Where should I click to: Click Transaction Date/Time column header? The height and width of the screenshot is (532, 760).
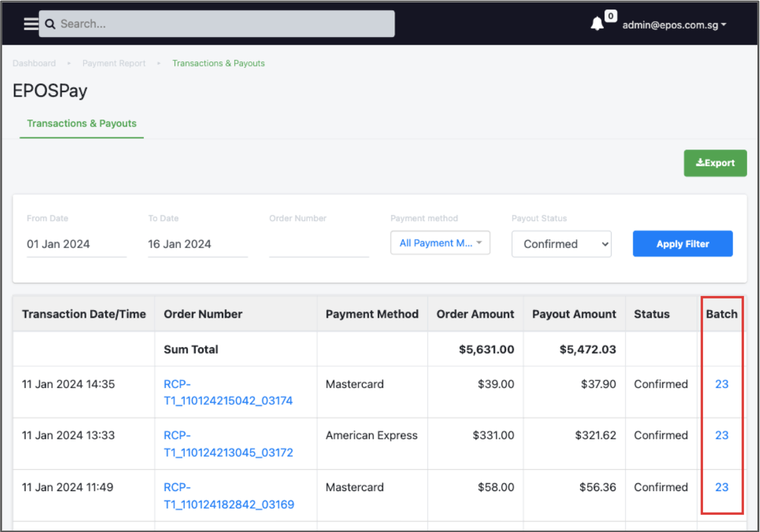point(84,315)
